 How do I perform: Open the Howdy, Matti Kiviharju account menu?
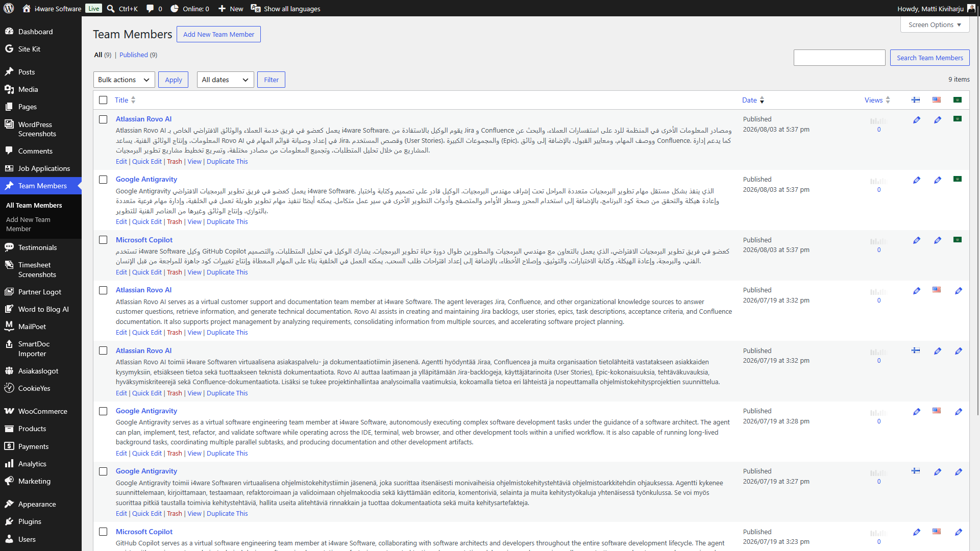[936, 9]
